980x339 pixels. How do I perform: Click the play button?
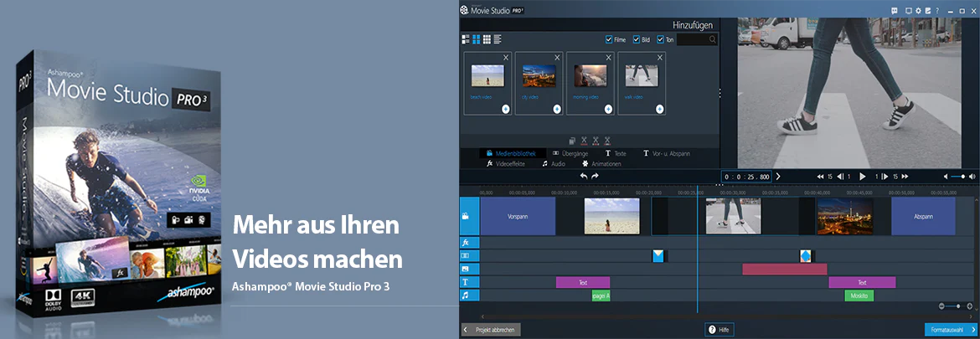coord(863,177)
